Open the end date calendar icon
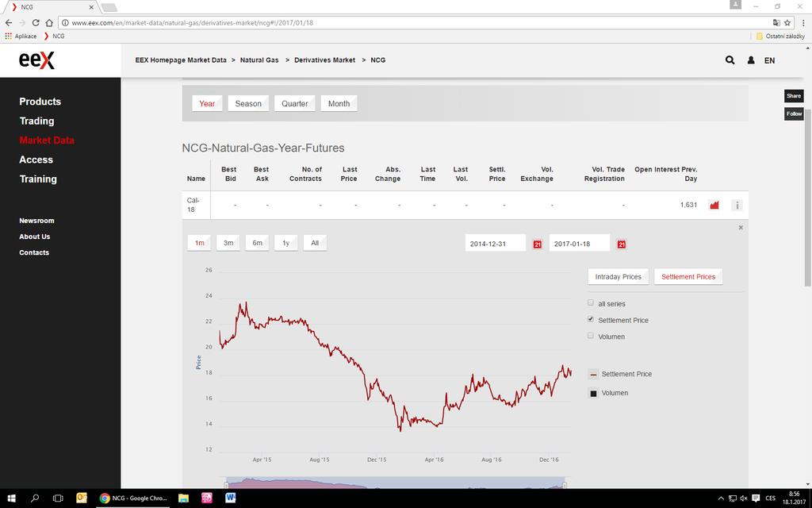Image resolution: width=812 pixels, height=508 pixels. [x=622, y=244]
